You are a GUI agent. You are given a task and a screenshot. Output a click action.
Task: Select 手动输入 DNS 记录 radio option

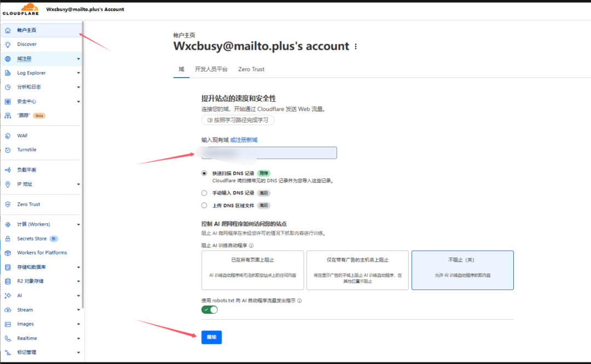(x=205, y=193)
